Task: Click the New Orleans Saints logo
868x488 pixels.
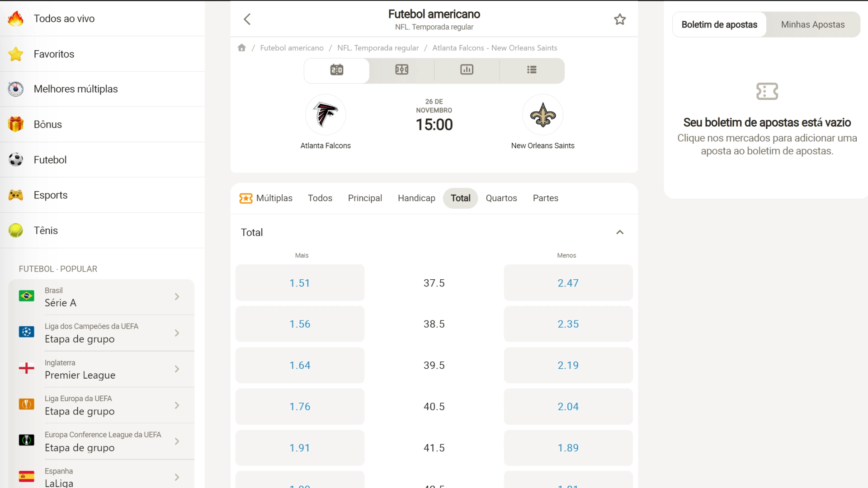Action: [542, 115]
